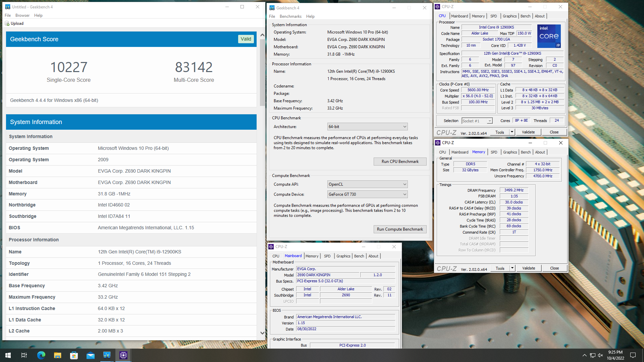The width and height of the screenshot is (644, 362).
Task: Open the Benchmarks menu in Geekbench 4
Action: (290, 16)
